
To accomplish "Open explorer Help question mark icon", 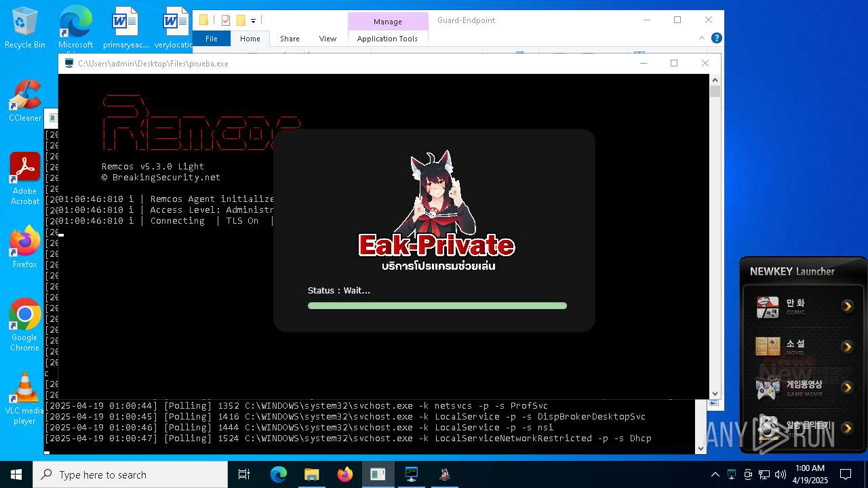I will (716, 39).
